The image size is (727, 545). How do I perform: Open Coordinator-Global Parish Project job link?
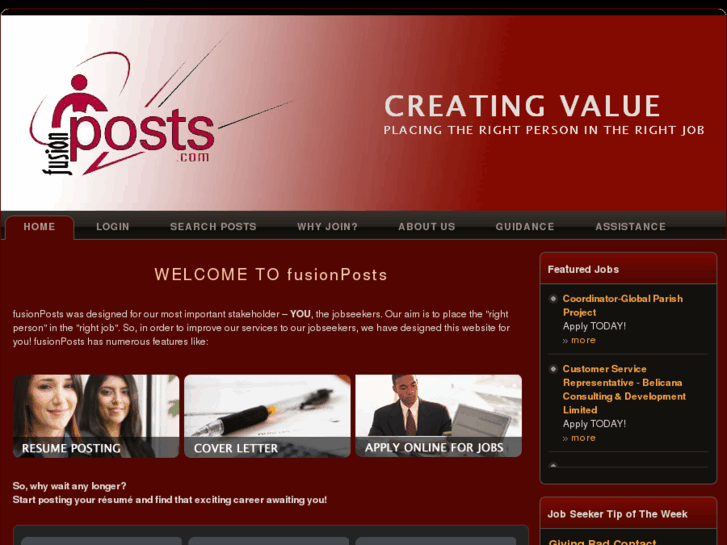[623, 305]
